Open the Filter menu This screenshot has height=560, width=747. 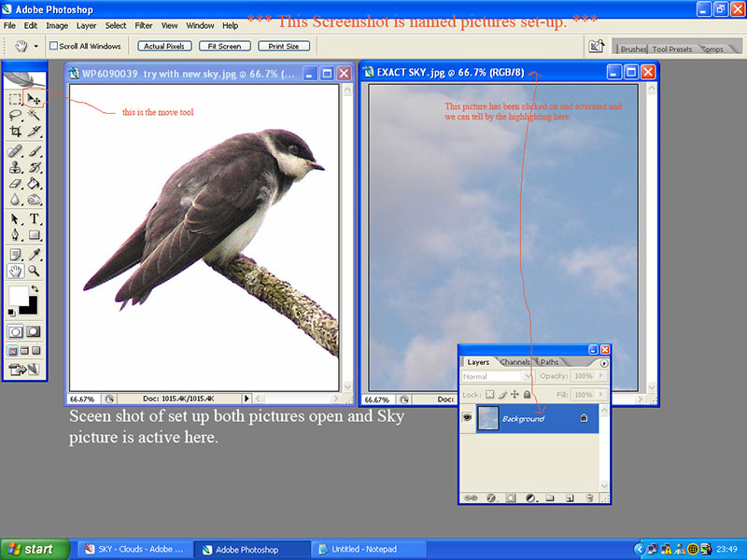click(x=144, y=26)
